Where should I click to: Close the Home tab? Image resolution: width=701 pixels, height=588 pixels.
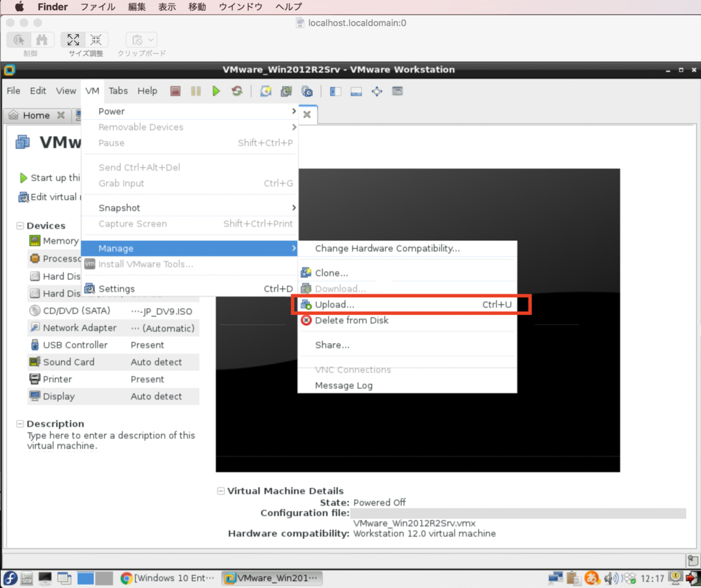click(x=61, y=116)
